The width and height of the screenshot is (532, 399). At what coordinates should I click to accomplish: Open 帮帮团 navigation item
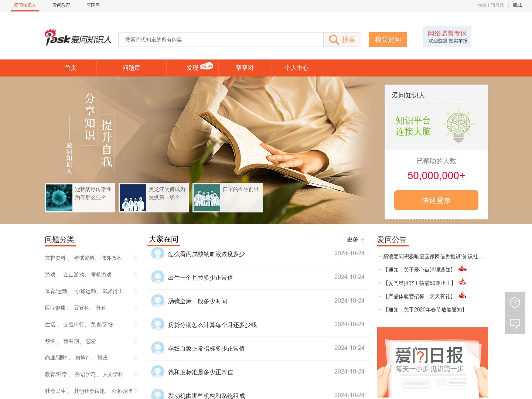coord(245,68)
